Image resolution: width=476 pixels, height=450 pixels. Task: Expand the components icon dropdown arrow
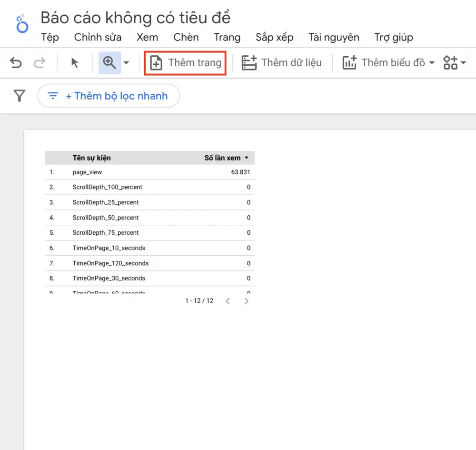463,63
